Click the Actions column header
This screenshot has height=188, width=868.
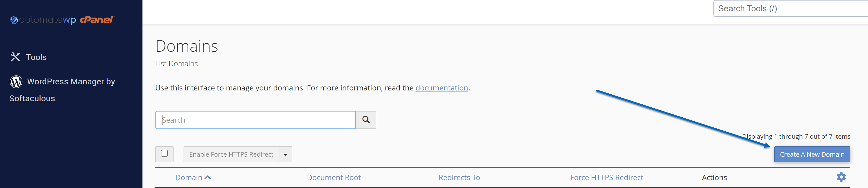coord(714,177)
